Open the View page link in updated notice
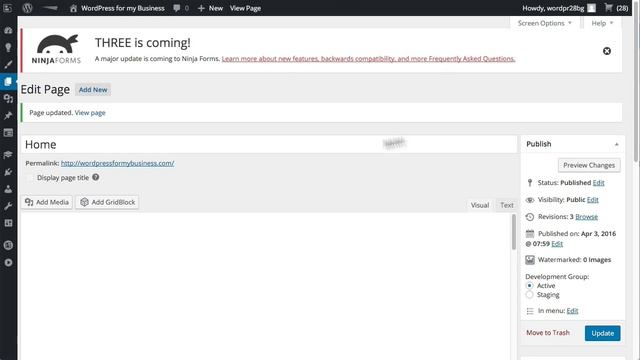 click(90, 113)
